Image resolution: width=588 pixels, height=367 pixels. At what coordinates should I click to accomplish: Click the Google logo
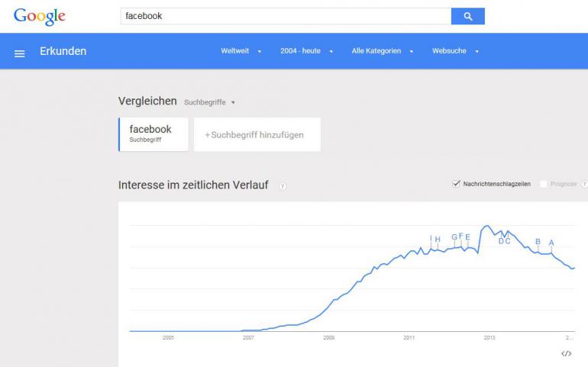[40, 17]
